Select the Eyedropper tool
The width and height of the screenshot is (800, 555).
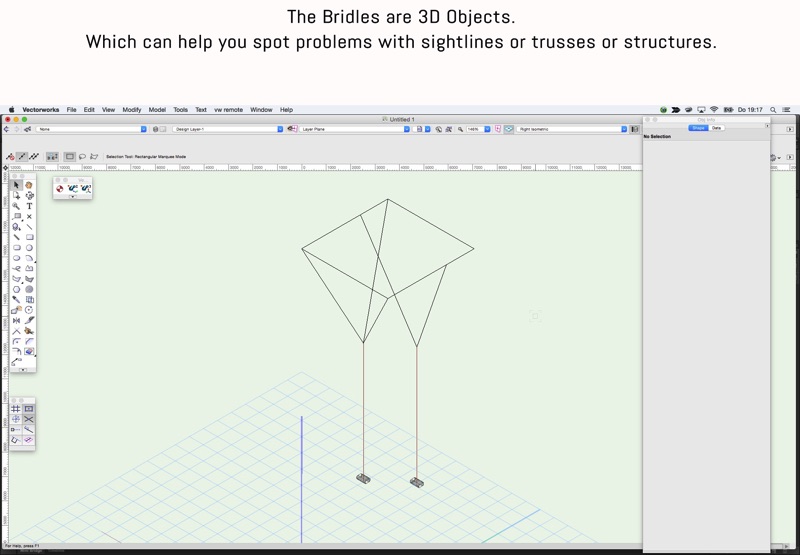(16, 299)
